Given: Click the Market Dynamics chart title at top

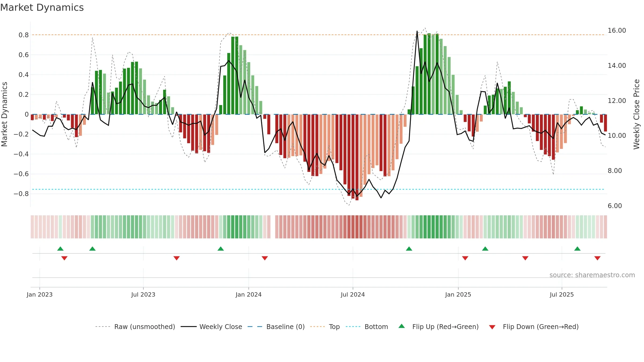Looking at the screenshot, I should point(42,8).
